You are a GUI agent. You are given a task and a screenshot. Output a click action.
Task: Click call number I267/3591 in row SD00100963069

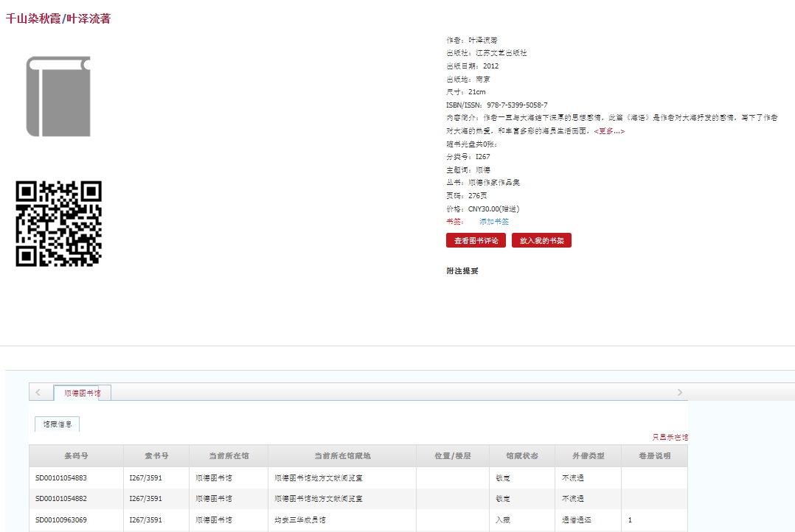(145, 519)
